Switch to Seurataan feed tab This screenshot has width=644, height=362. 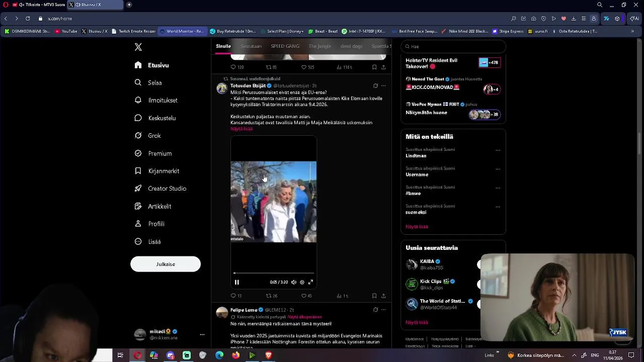click(251, 46)
